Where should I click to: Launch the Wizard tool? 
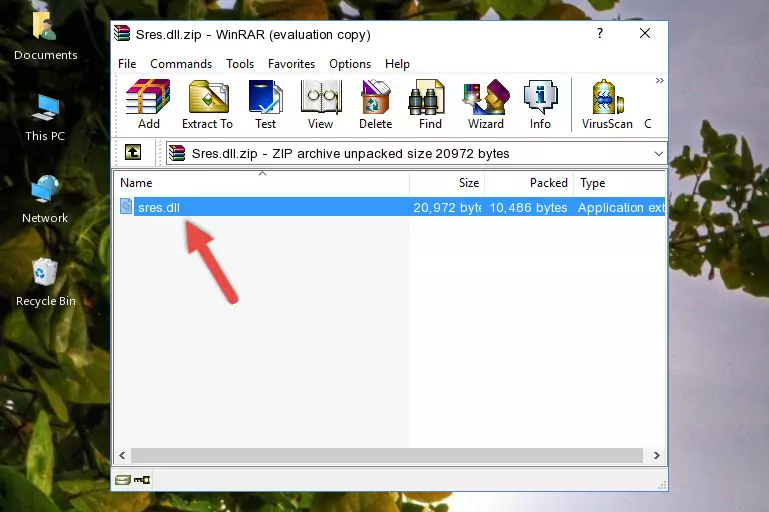[486, 104]
